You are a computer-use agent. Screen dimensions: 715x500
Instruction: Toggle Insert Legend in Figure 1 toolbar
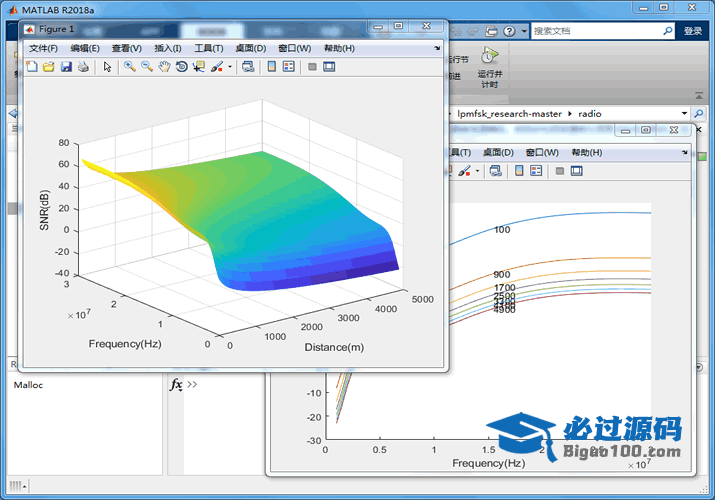(289, 67)
